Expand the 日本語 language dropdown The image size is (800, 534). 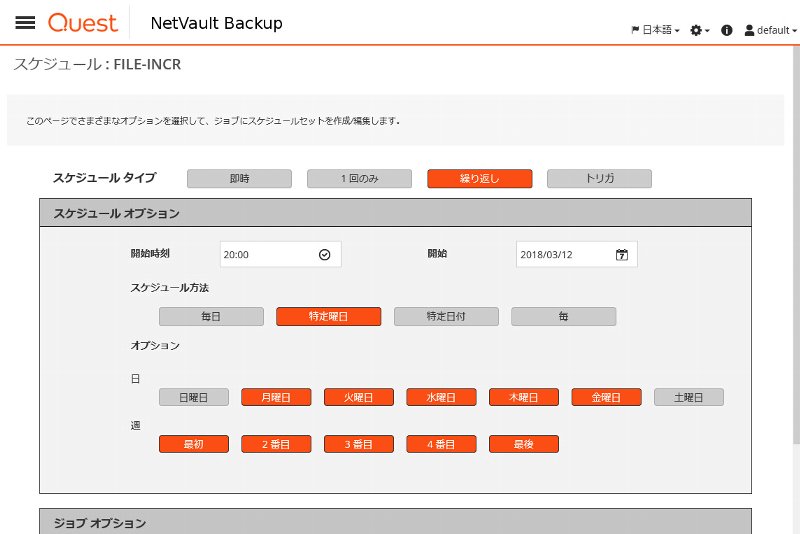tap(656, 30)
